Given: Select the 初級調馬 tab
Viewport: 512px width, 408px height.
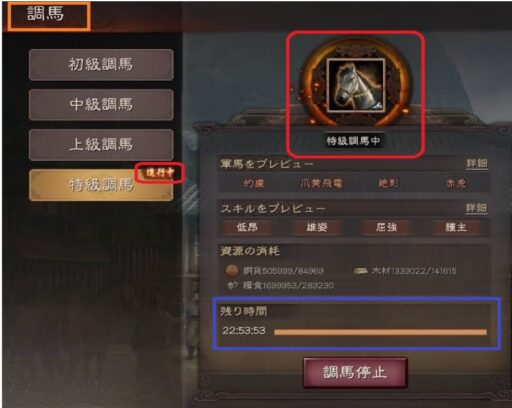Looking at the screenshot, I should point(101,64).
